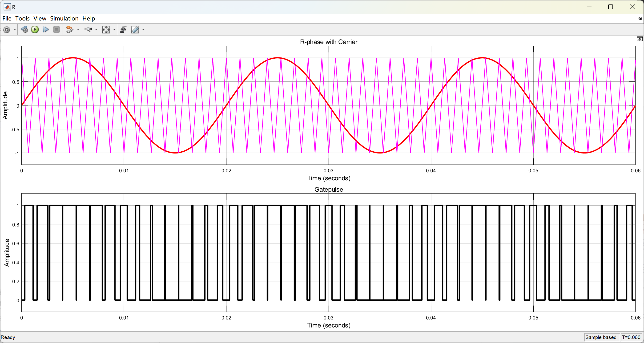Click the Scale Axes Limits icon
644x343 pixels.
coord(106,30)
